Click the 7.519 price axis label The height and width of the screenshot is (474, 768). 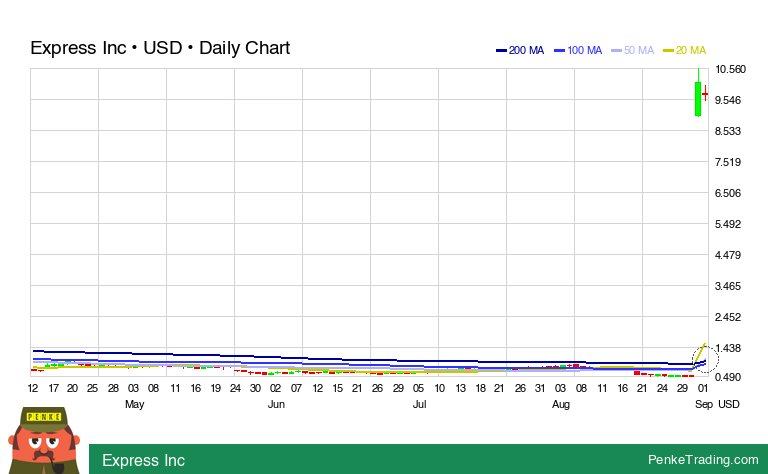click(728, 162)
